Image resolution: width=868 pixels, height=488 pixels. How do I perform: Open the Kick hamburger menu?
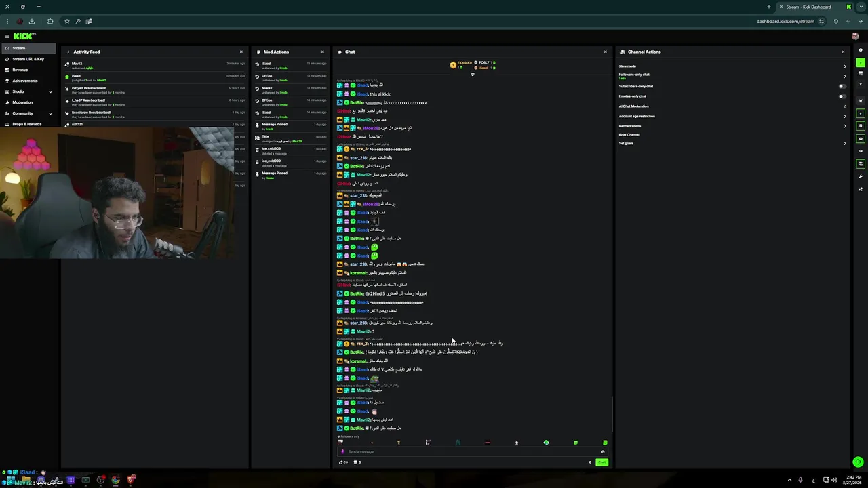coord(7,36)
